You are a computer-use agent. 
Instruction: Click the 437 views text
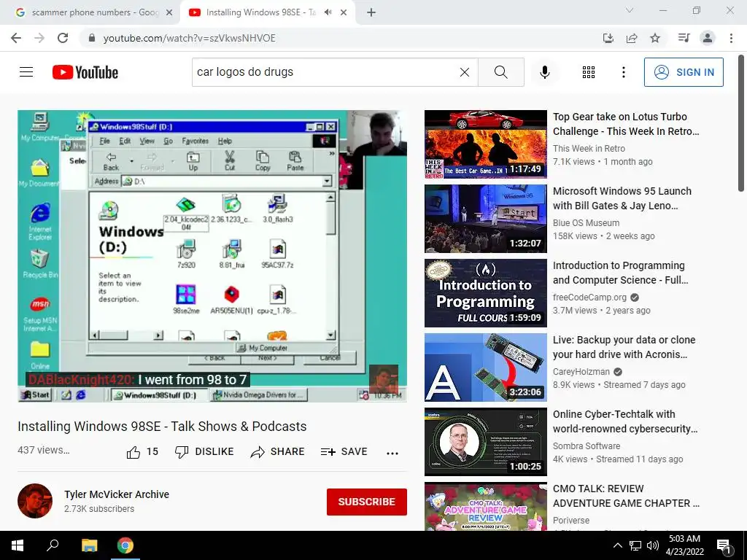[x=44, y=450]
